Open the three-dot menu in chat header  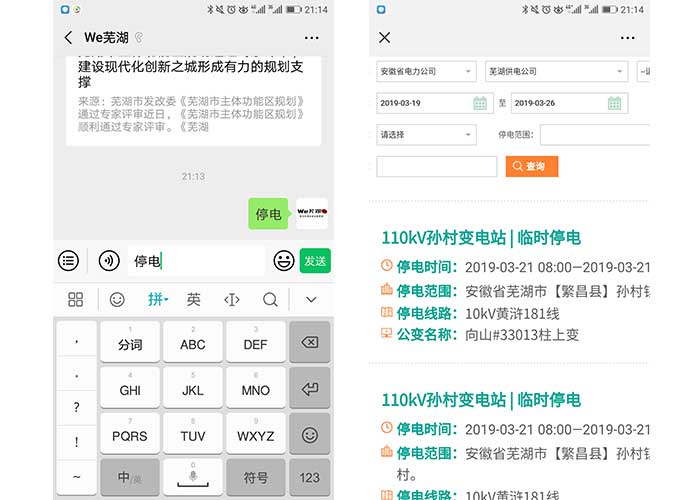(x=311, y=38)
